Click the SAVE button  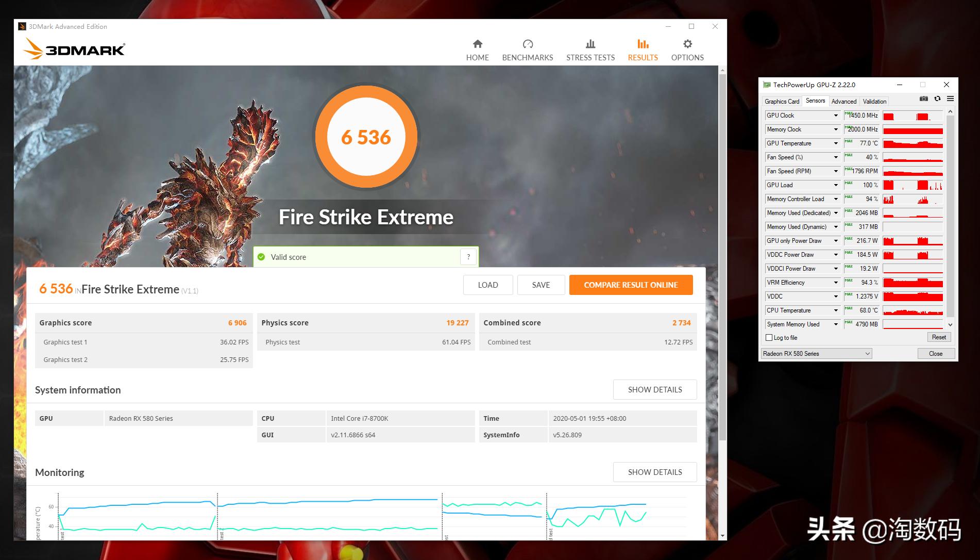coord(541,285)
